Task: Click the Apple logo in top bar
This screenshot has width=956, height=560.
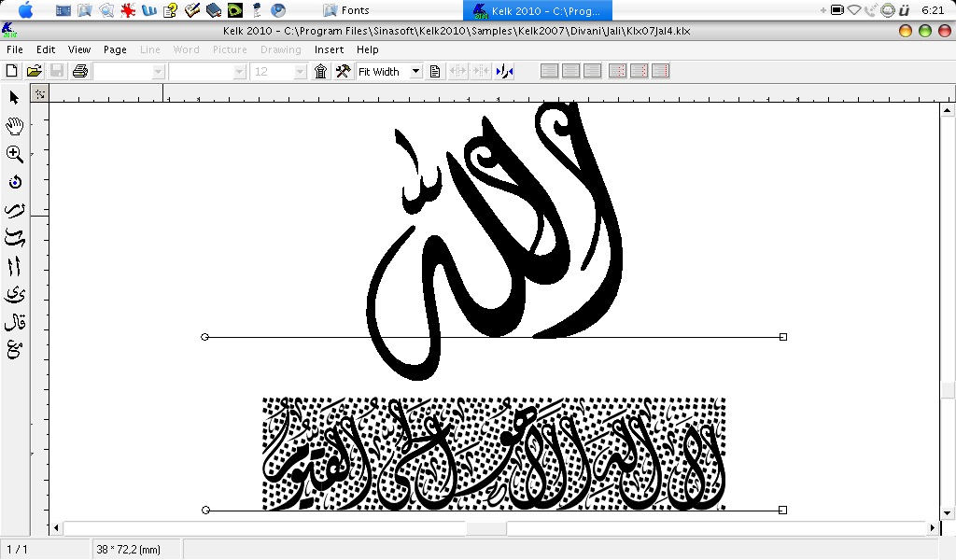Action: tap(26, 9)
